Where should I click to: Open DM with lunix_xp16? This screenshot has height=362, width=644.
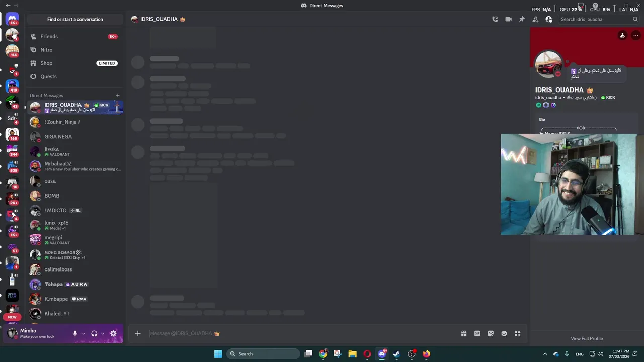74,225
